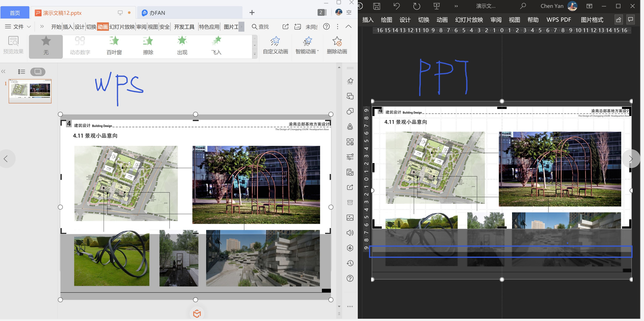Open 审阅 tab in PowerPoint window
The image size is (644, 321).
click(496, 20)
